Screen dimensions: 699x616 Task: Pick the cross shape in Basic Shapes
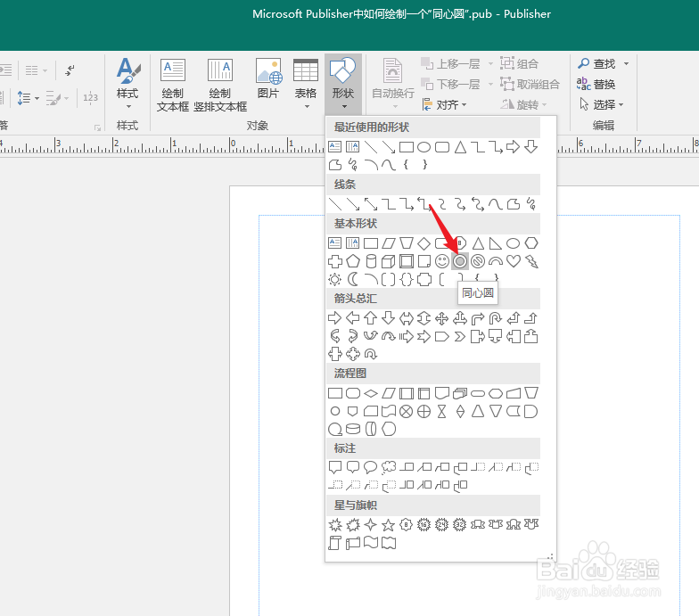pos(335,261)
